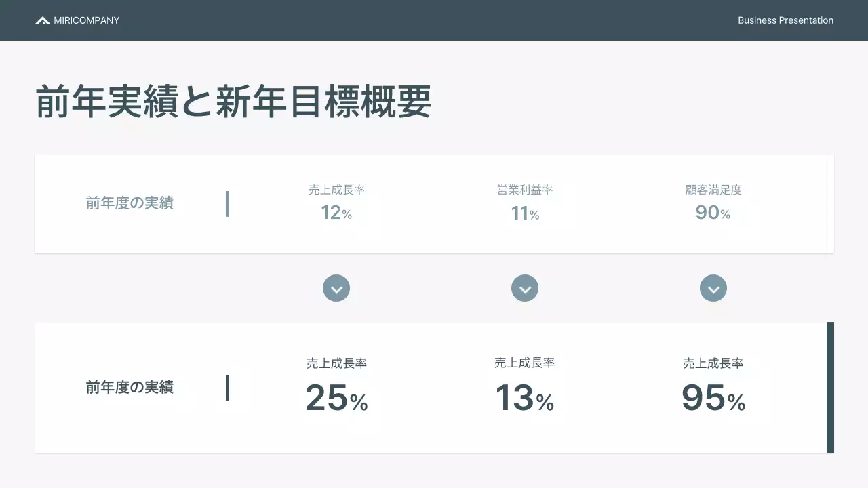Click the vertical divider line in the top card
Screen dimensions: 868x488
(x=227, y=204)
